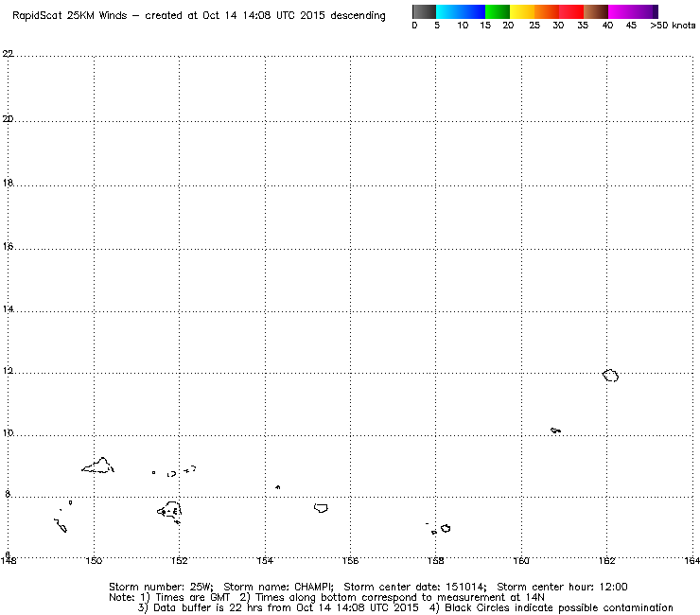Viewport: 700px width, 615px height.
Task: Click the 'Storm name: CHAMPI;' text
Action: click(278, 587)
